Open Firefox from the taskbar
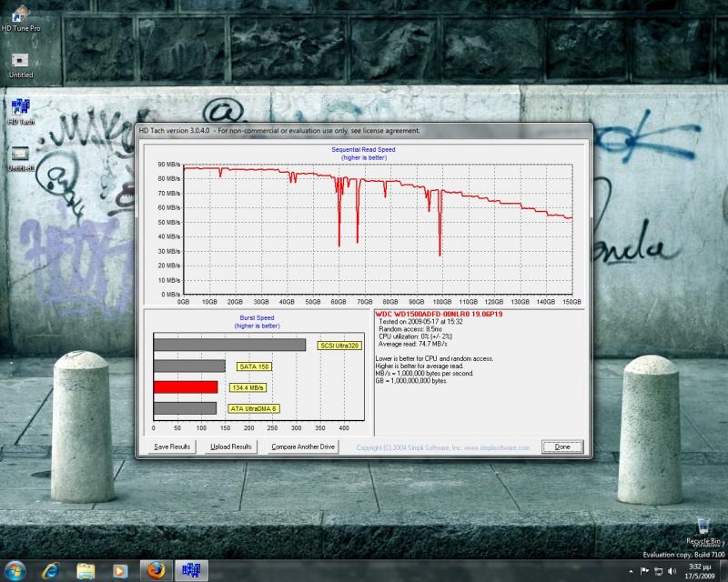This screenshot has width=728, height=582. (156, 570)
